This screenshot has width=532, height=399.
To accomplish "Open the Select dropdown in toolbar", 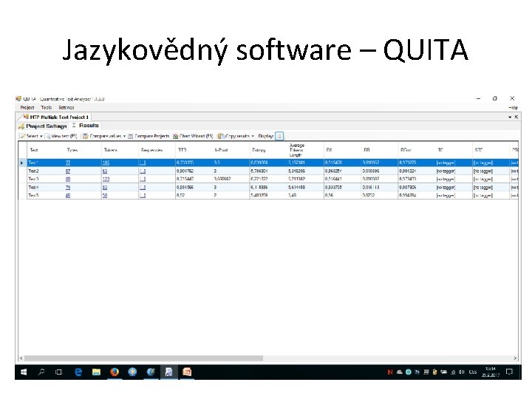I will coord(31,136).
